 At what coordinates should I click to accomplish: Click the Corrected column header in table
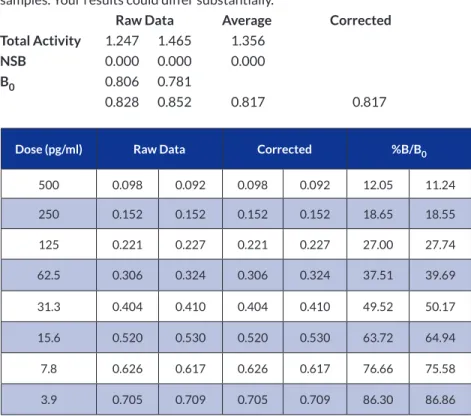click(284, 149)
